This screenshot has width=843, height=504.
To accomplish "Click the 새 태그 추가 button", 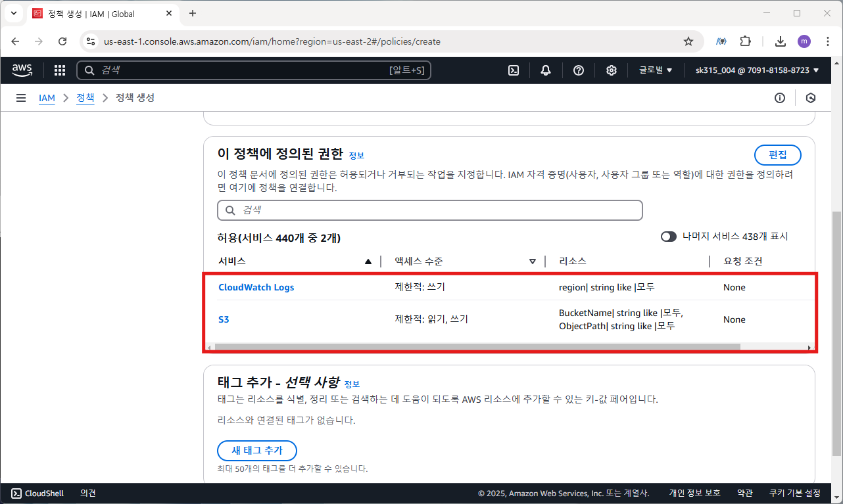I will [257, 451].
